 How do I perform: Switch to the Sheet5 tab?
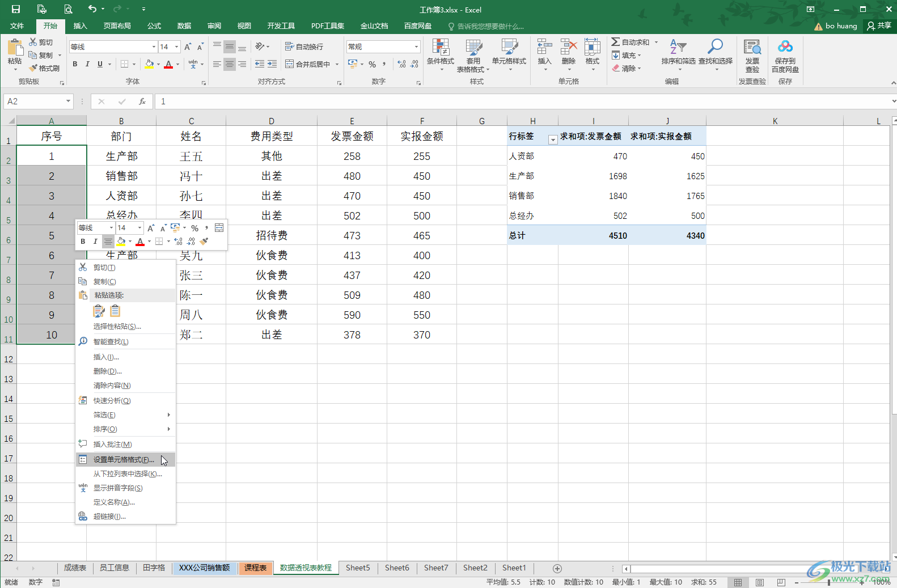[x=358, y=568]
